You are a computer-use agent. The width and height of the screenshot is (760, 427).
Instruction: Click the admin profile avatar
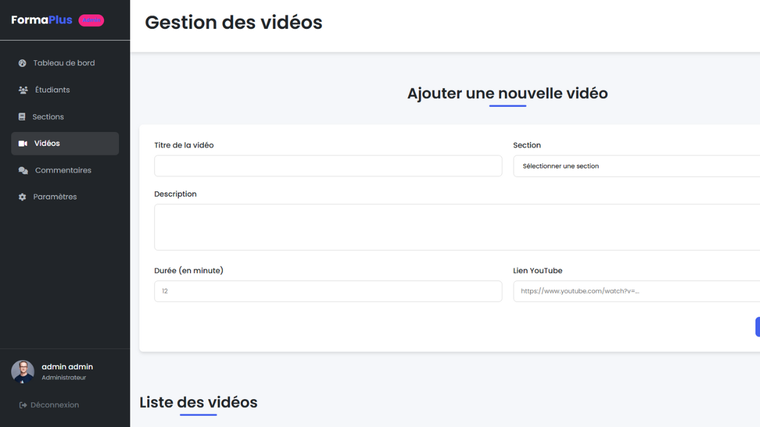[22, 372]
